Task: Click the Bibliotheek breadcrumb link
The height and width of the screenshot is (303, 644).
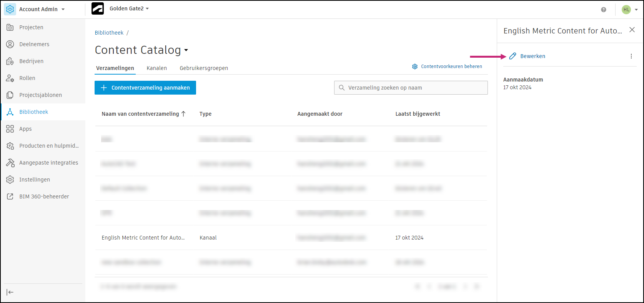Action: (109, 33)
